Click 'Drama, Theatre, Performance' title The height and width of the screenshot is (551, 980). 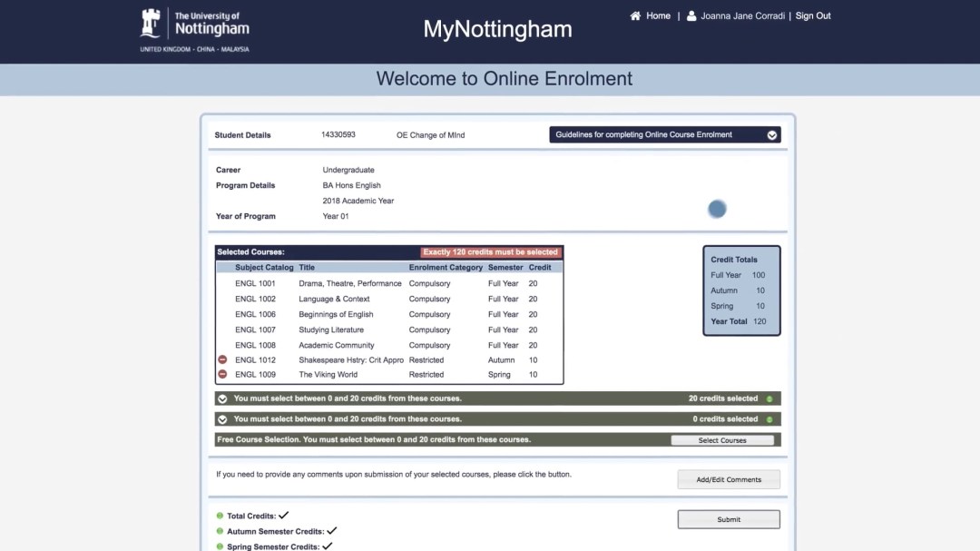[350, 283]
